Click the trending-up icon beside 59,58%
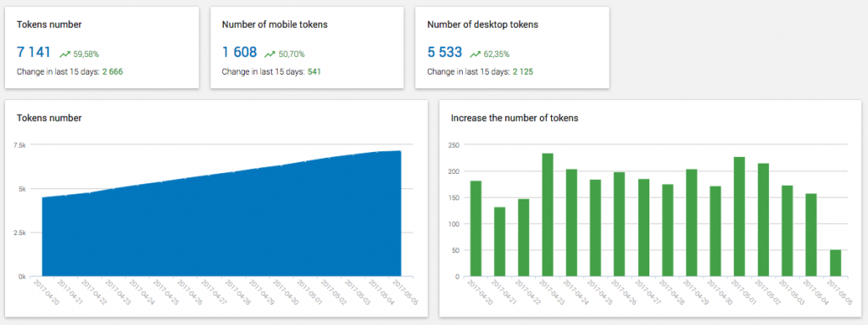Image resolution: width=868 pixels, height=325 pixels. click(65, 54)
